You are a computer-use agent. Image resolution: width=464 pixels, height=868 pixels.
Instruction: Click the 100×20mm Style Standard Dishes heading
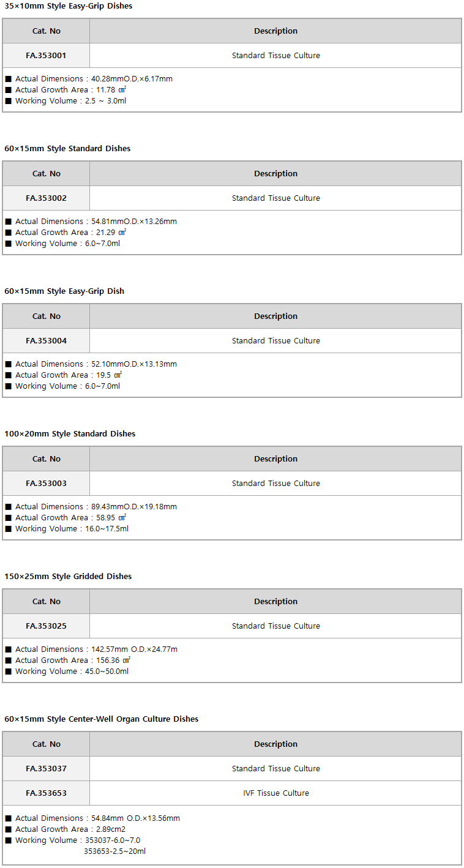click(x=70, y=434)
